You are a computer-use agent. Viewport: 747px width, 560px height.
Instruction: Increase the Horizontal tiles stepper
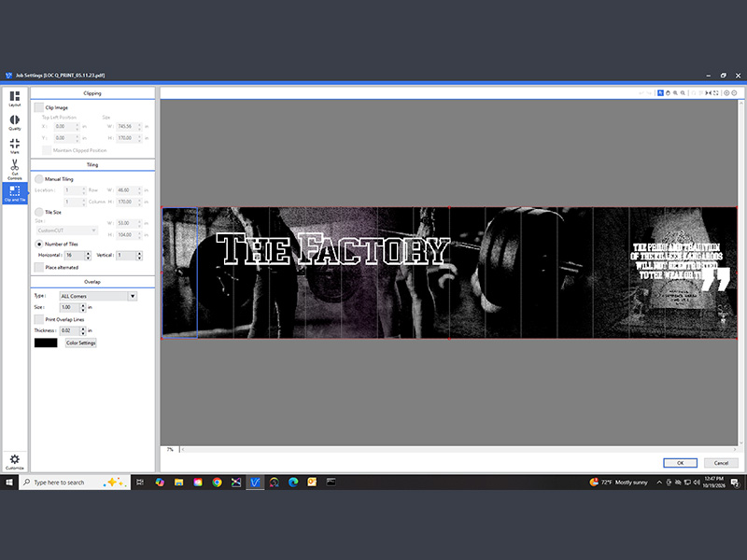coord(88,253)
